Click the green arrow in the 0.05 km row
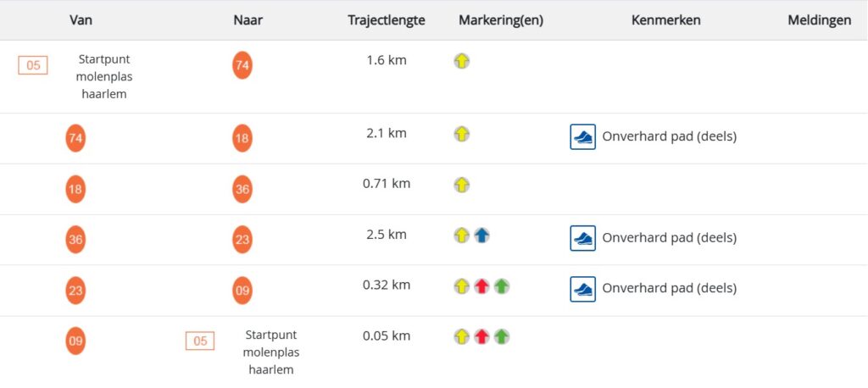 [x=502, y=336]
